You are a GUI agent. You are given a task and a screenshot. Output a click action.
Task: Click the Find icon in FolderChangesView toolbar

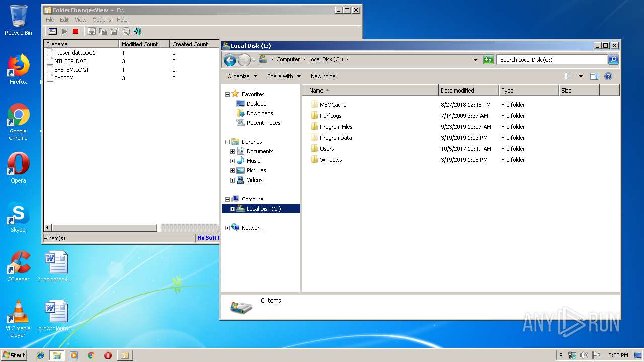coord(126,31)
